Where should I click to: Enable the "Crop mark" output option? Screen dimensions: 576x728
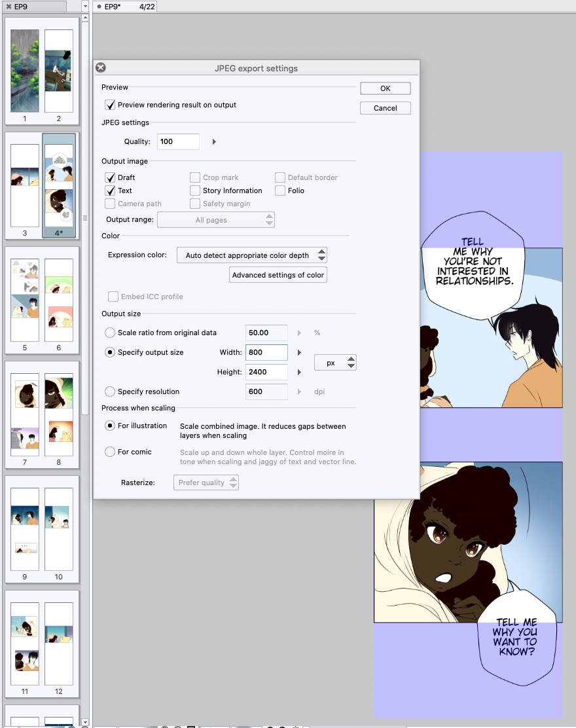tap(195, 177)
